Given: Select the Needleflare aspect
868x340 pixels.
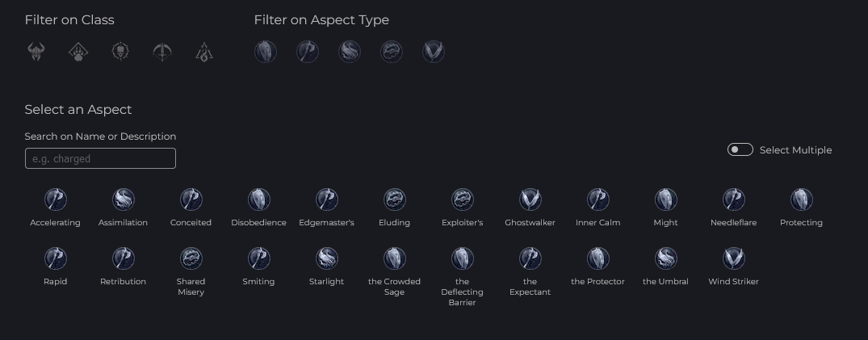Looking at the screenshot, I should (733, 208).
